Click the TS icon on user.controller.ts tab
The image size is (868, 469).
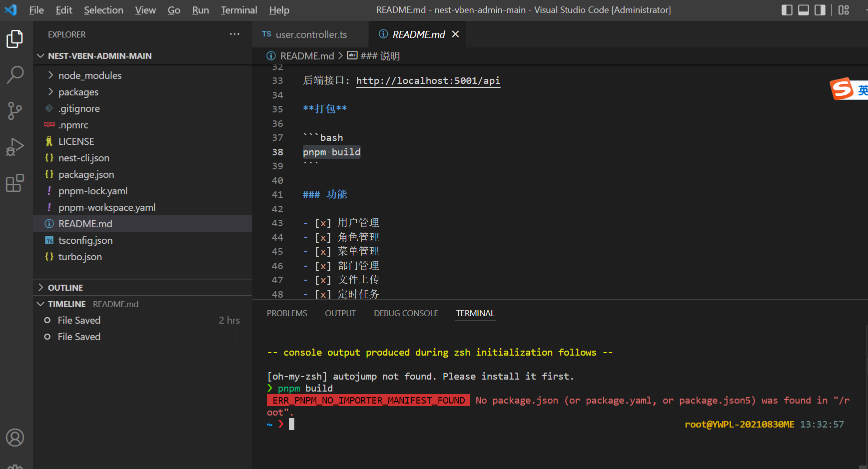267,34
